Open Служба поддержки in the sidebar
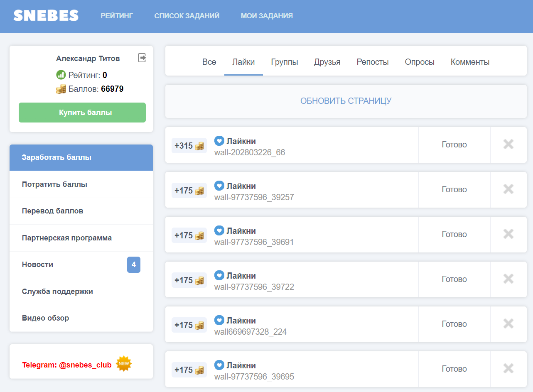 point(81,292)
